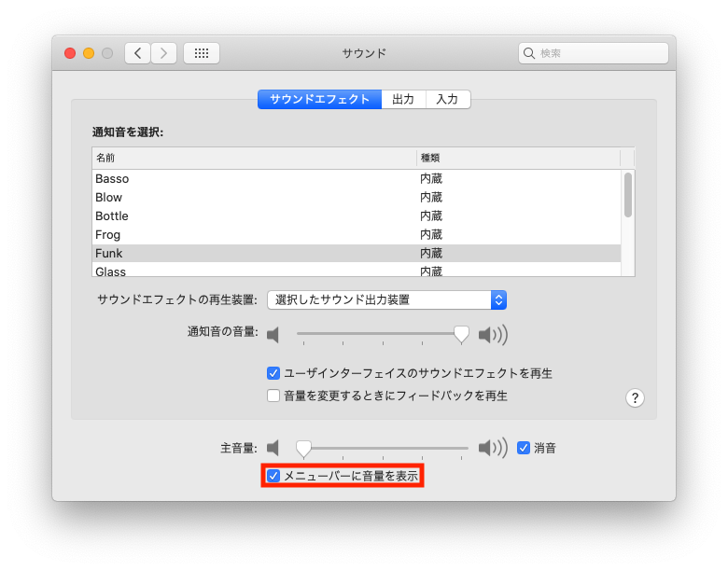Uncheck ユーザインターフェイスのサウンドエフェクトを再生
The height and width of the screenshot is (570, 728).
click(x=273, y=373)
